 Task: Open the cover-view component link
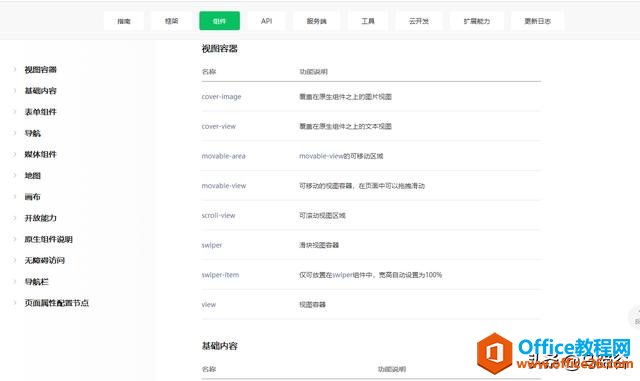[x=219, y=127]
